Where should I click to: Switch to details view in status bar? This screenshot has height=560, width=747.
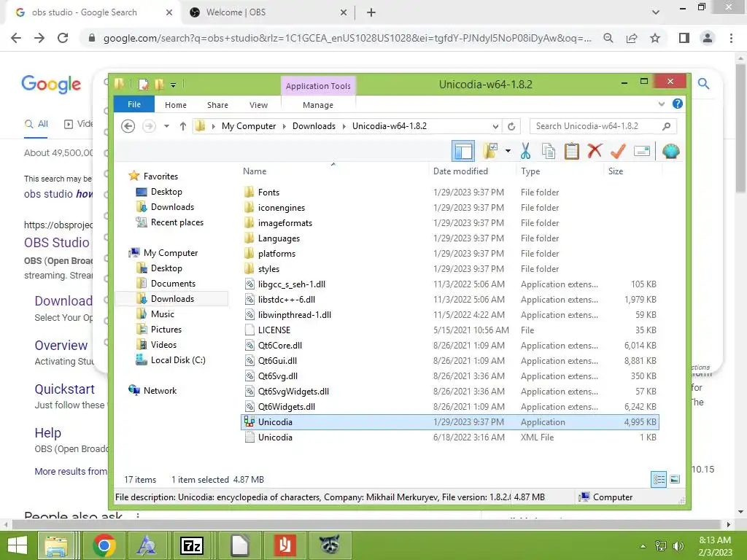(659, 480)
